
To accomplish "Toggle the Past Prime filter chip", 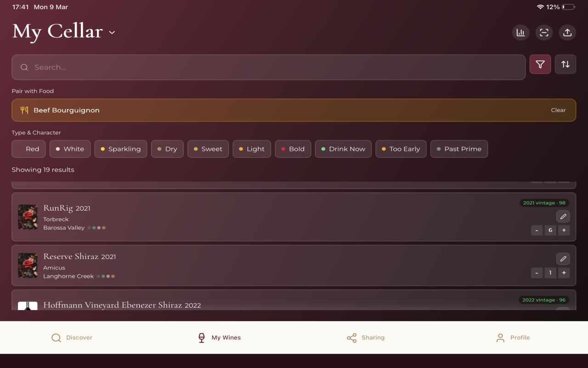I will coord(458,149).
